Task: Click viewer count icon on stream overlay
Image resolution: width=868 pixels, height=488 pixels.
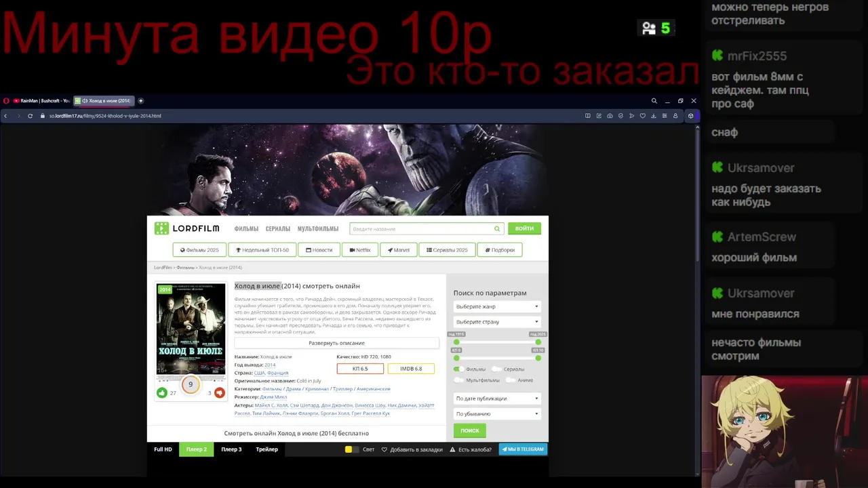Action: 649,28
